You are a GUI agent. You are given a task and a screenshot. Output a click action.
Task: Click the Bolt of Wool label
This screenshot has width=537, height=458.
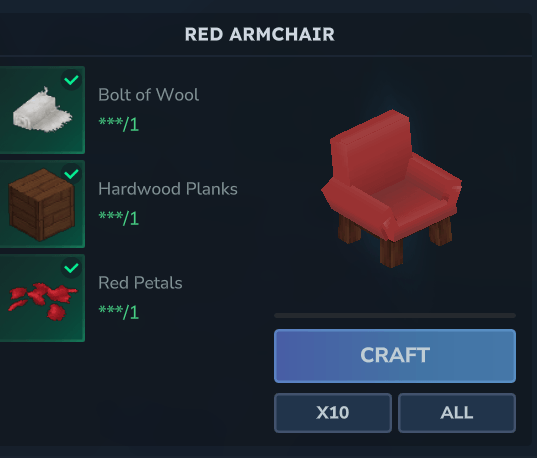pyautogui.click(x=148, y=95)
